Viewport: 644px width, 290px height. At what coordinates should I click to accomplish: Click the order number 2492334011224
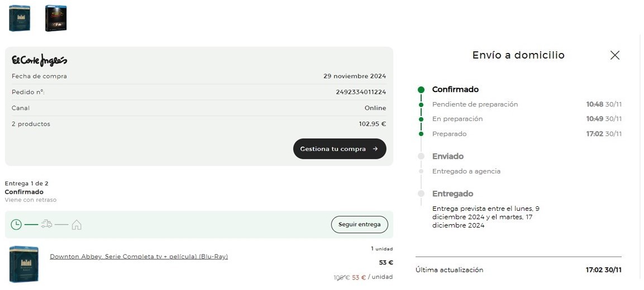click(x=361, y=92)
